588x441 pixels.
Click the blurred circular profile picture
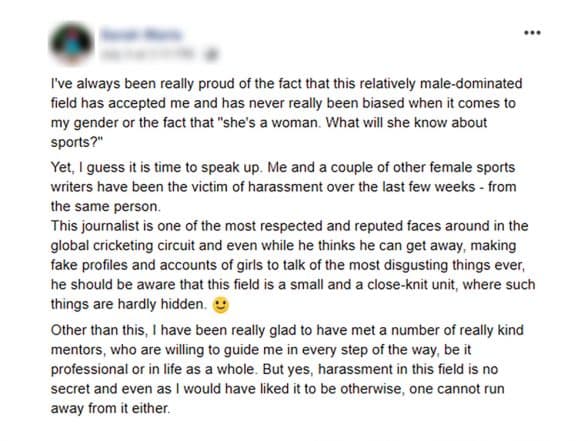(71, 43)
